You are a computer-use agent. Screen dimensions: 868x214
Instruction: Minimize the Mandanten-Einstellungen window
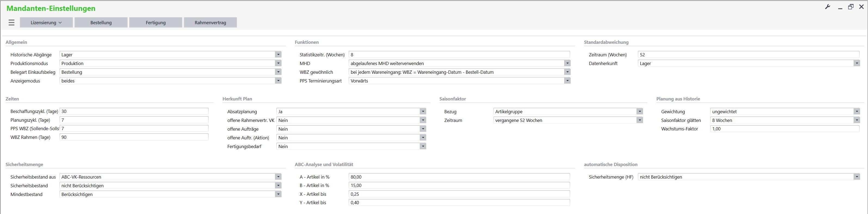pyautogui.click(x=840, y=8)
